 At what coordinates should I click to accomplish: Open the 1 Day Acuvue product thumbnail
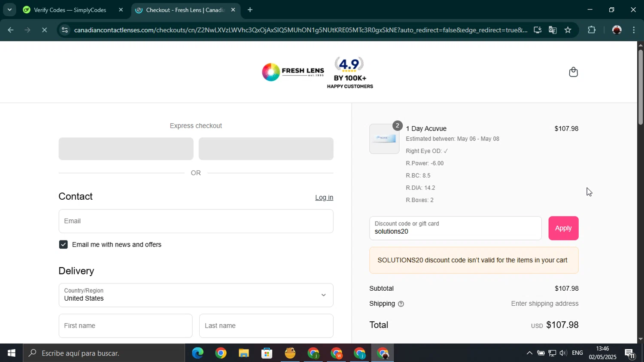pos(384,139)
